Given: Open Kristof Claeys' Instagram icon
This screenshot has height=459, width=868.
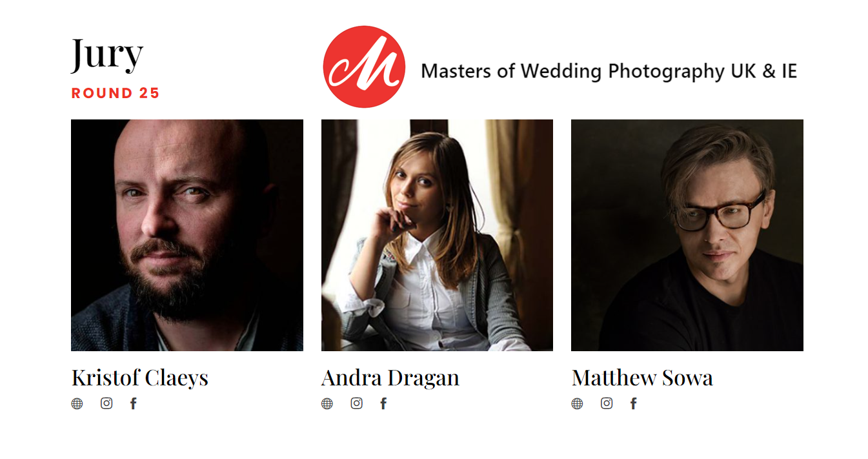Looking at the screenshot, I should (106, 403).
